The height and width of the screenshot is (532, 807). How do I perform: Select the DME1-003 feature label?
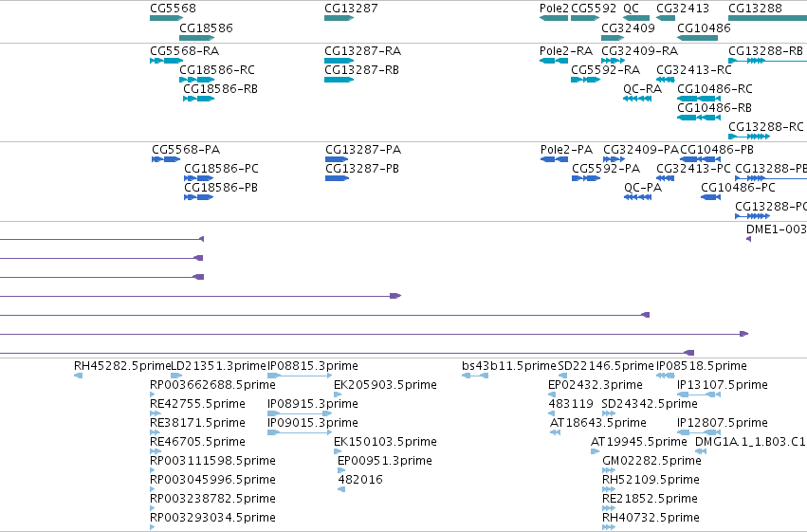tap(776, 230)
